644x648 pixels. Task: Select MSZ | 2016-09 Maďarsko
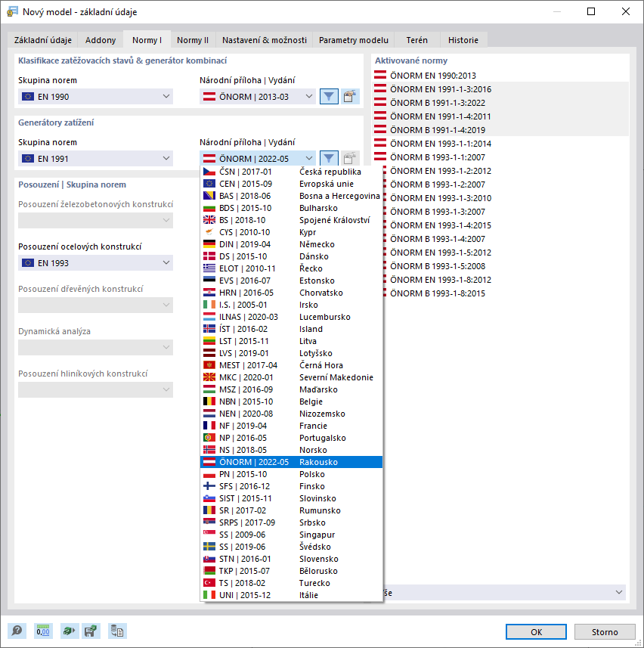[291, 389]
